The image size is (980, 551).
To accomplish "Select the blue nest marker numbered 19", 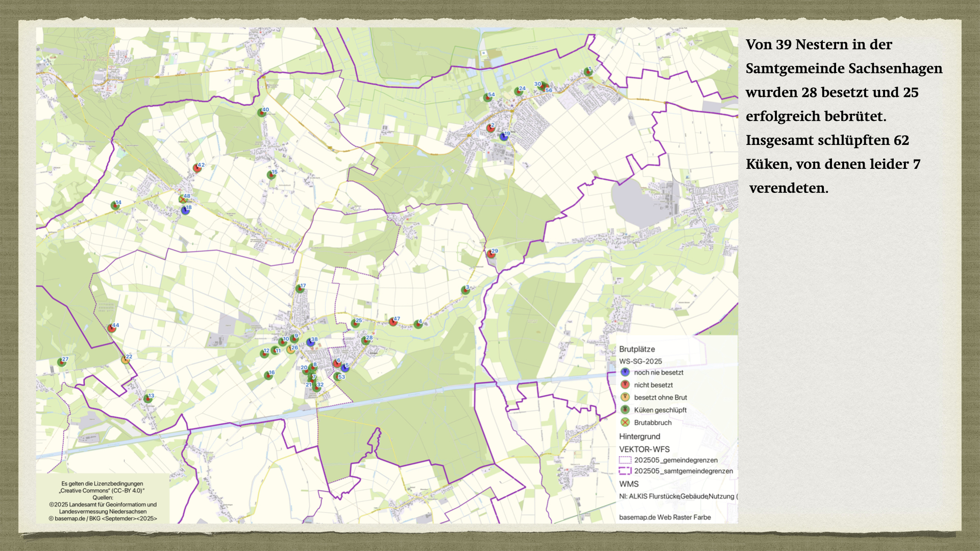I will 504,137.
